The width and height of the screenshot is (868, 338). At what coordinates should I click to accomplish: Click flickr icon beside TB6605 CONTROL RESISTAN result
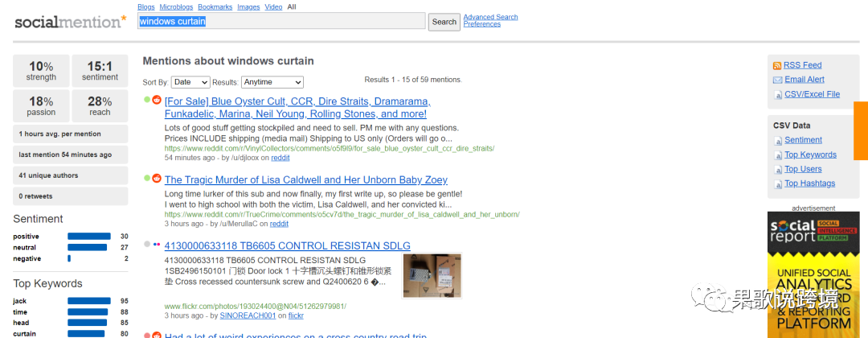click(157, 244)
